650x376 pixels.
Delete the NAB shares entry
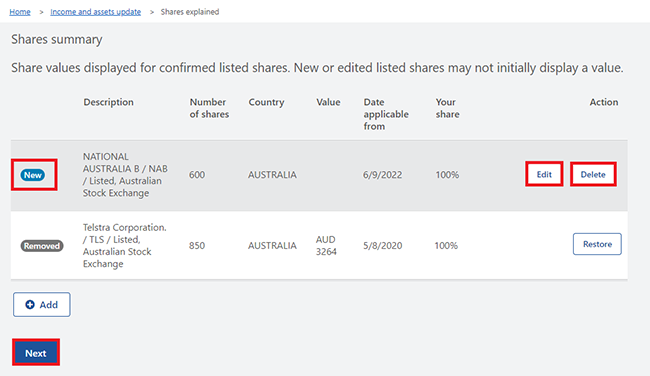593,174
